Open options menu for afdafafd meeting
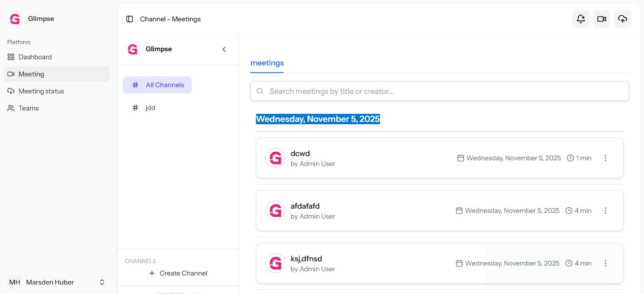The width and height of the screenshot is (644, 294). tap(605, 211)
